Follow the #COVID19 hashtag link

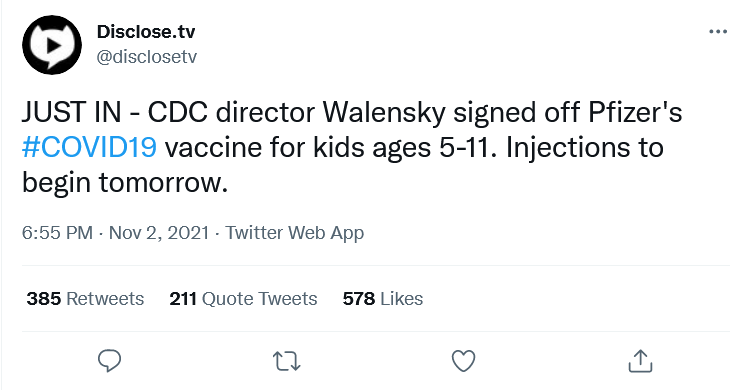[89, 147]
